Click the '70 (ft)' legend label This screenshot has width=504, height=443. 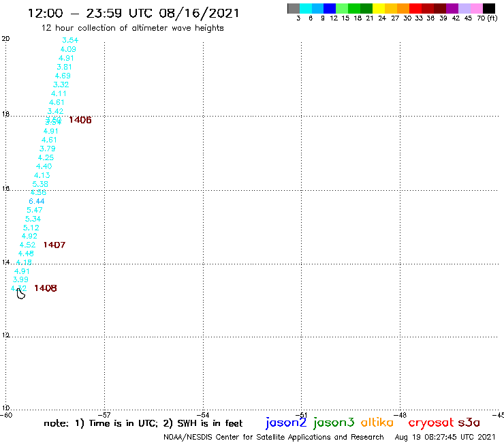point(487,18)
